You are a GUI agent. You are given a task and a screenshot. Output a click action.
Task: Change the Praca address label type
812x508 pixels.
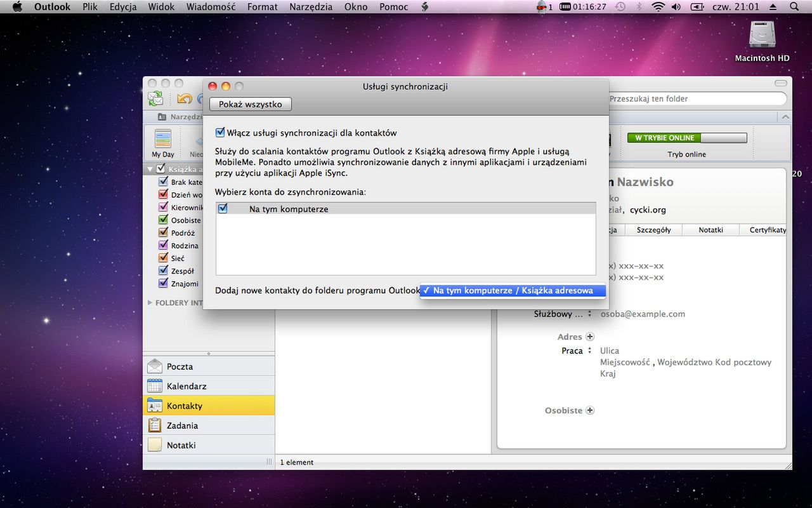click(x=589, y=351)
